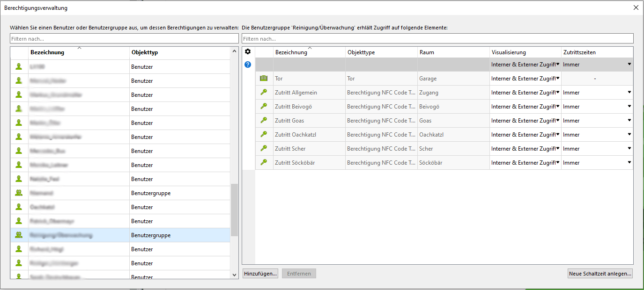Image resolution: width=644 pixels, height=290 pixels.
Task: Focus the filter field above the user list
Action: coord(124,39)
